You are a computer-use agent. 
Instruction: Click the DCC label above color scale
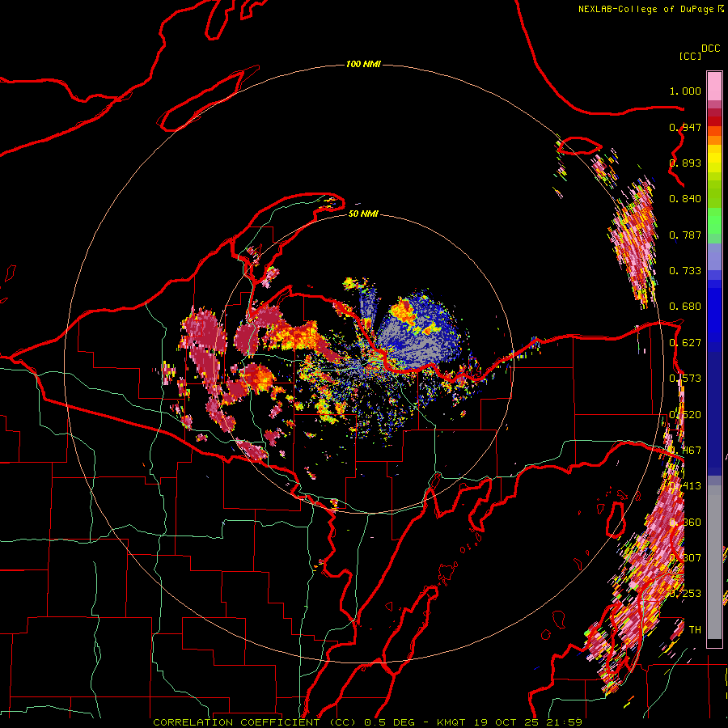[x=710, y=49]
